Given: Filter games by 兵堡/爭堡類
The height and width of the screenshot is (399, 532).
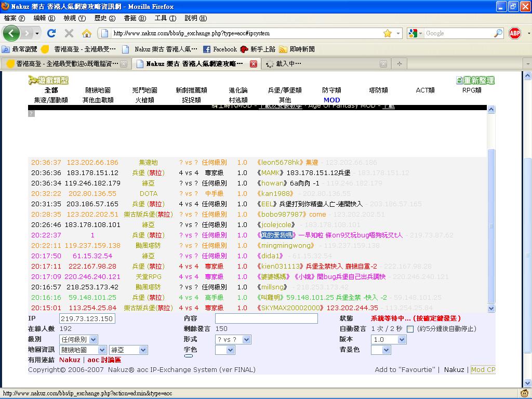Looking at the screenshot, I should pos(285,90).
